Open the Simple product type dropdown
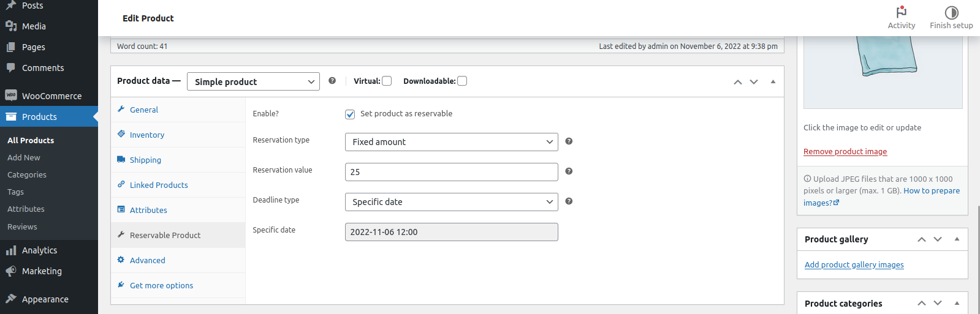This screenshot has height=314, width=980. (x=253, y=81)
